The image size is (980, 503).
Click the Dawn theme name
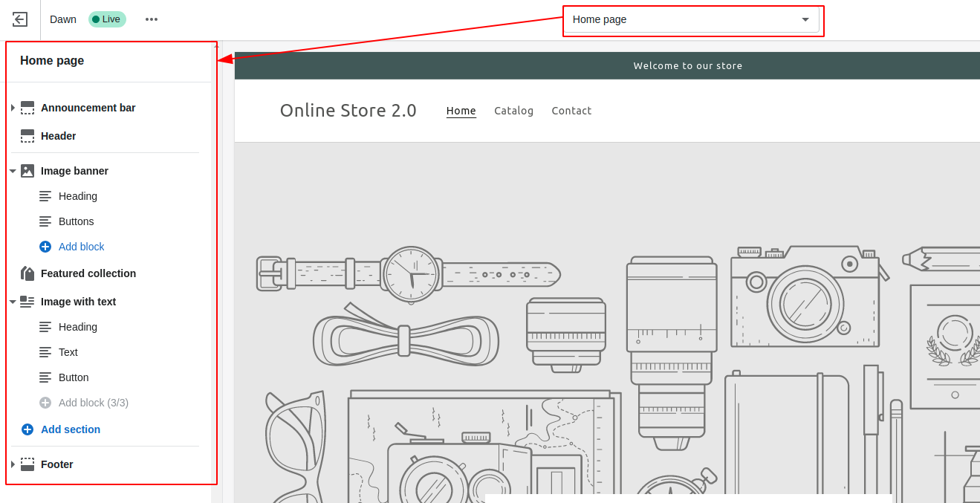pos(63,19)
